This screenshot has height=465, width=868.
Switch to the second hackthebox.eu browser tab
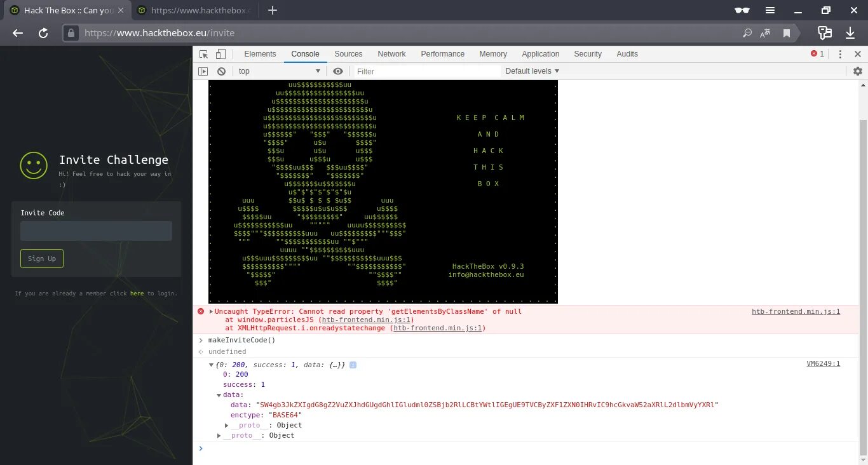194,10
